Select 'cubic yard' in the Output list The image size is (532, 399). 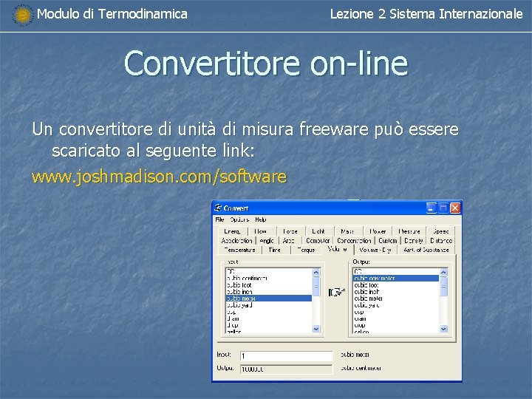pos(396,305)
